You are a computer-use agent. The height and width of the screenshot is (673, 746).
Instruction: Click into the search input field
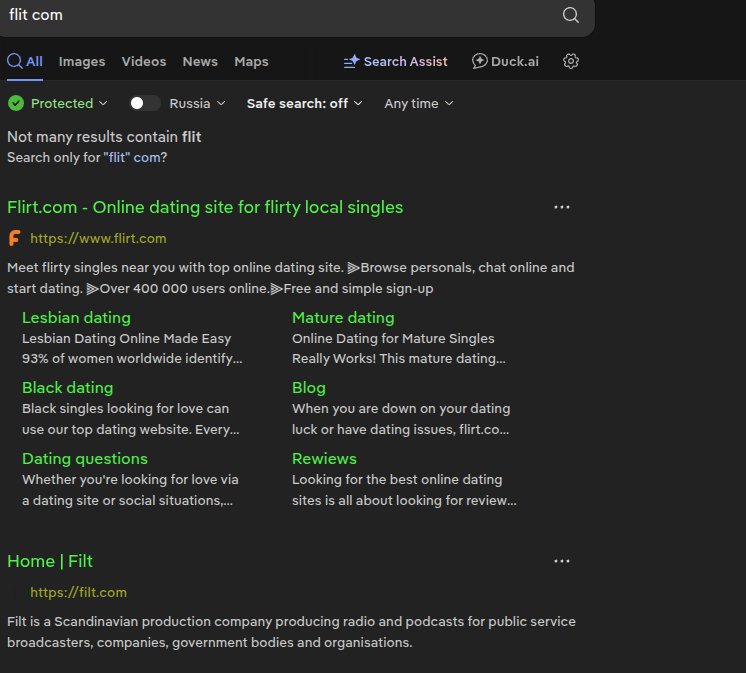280,15
